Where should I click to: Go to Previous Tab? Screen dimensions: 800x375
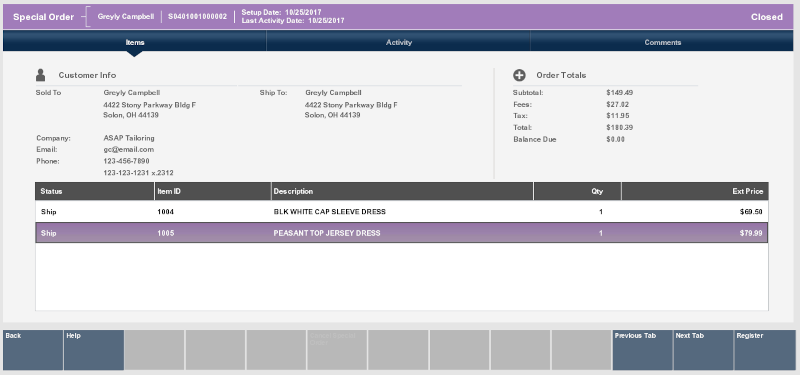(x=642, y=350)
